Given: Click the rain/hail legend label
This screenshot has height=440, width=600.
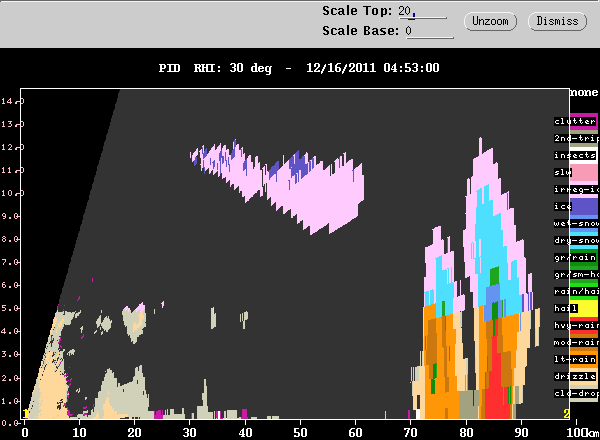Looking at the screenshot, I should click(576, 292).
